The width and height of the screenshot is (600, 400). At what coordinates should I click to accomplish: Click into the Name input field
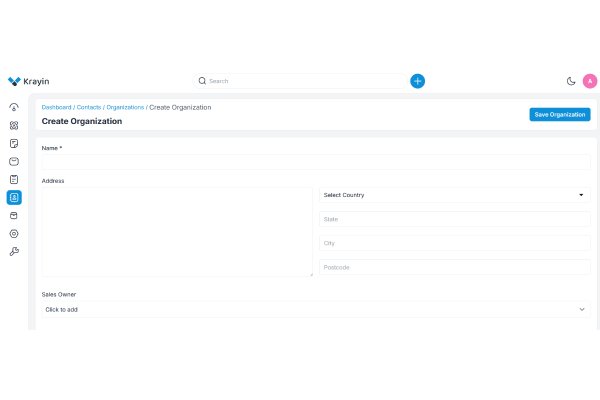click(x=316, y=162)
